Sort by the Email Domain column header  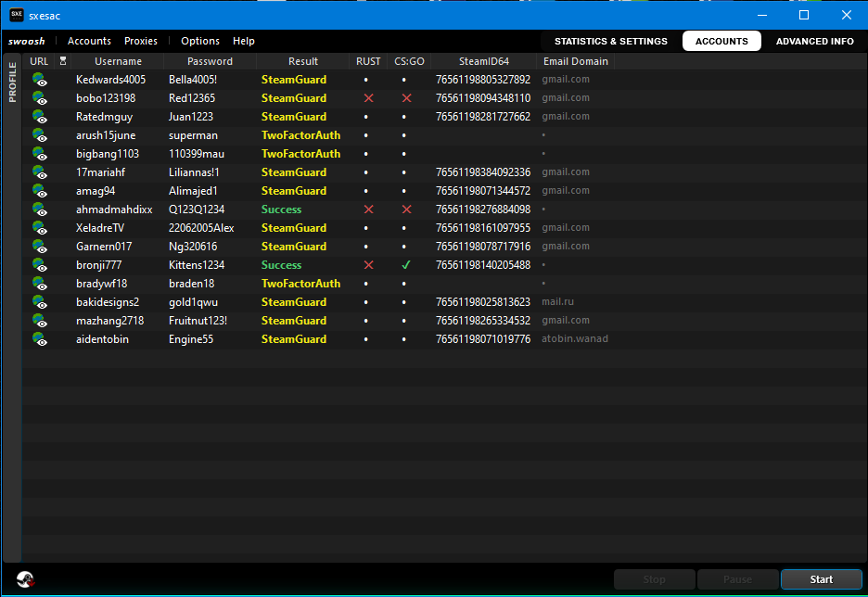click(576, 61)
